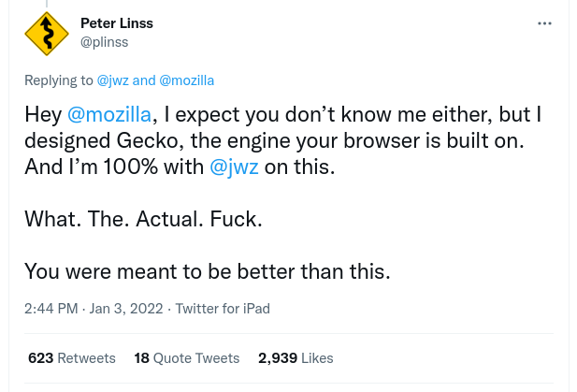View the 2,939 Likes list

point(296,358)
